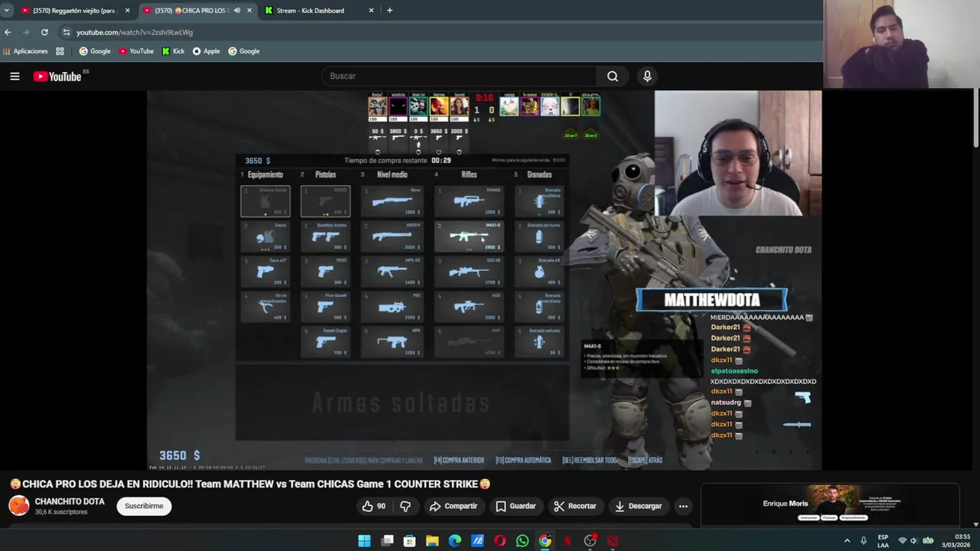Close the Kick Dashboard tab
The image size is (980, 551).
point(371,11)
